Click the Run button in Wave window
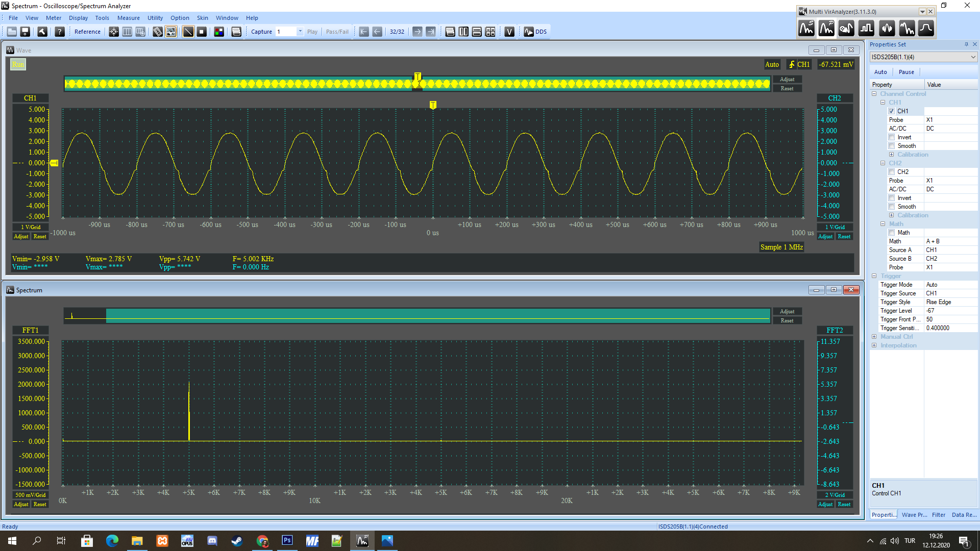980x551 pixels. pos(18,64)
